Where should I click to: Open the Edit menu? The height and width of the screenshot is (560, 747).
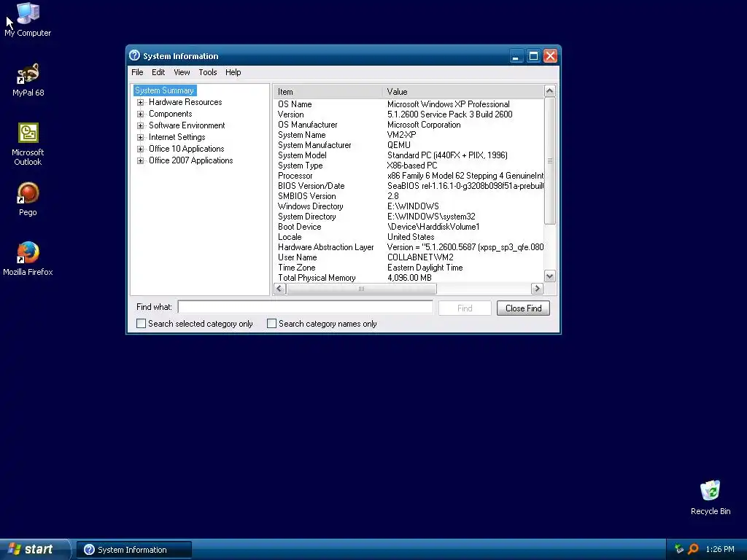tap(158, 72)
